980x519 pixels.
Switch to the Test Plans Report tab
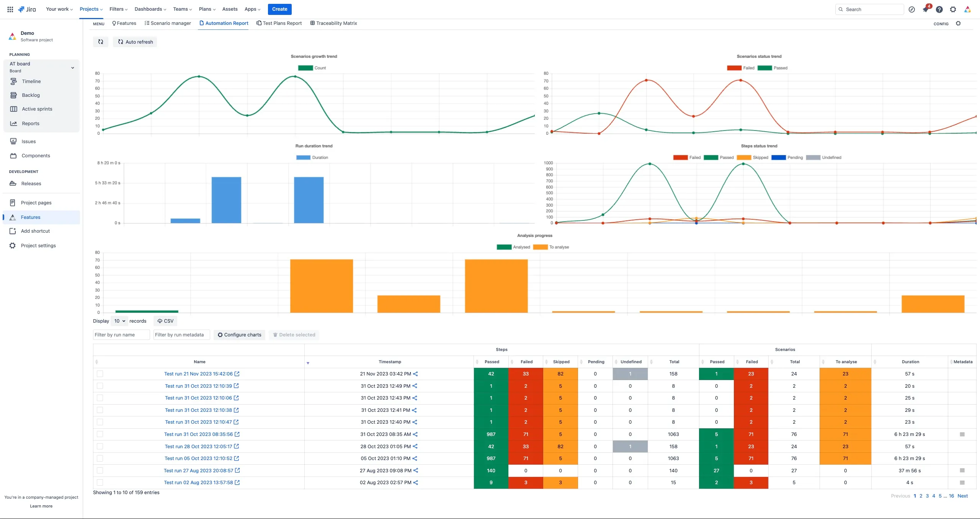tap(279, 23)
